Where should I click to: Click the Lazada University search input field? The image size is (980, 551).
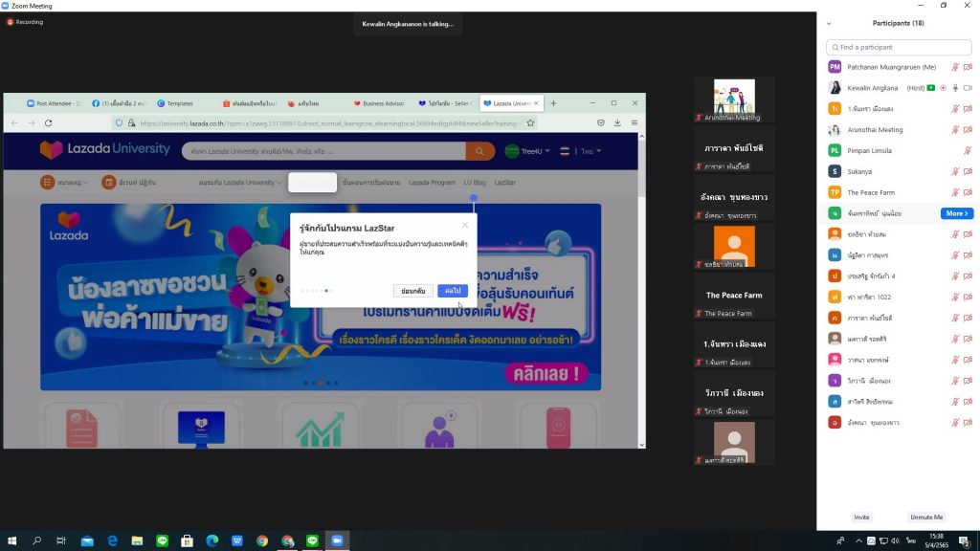coord(323,151)
